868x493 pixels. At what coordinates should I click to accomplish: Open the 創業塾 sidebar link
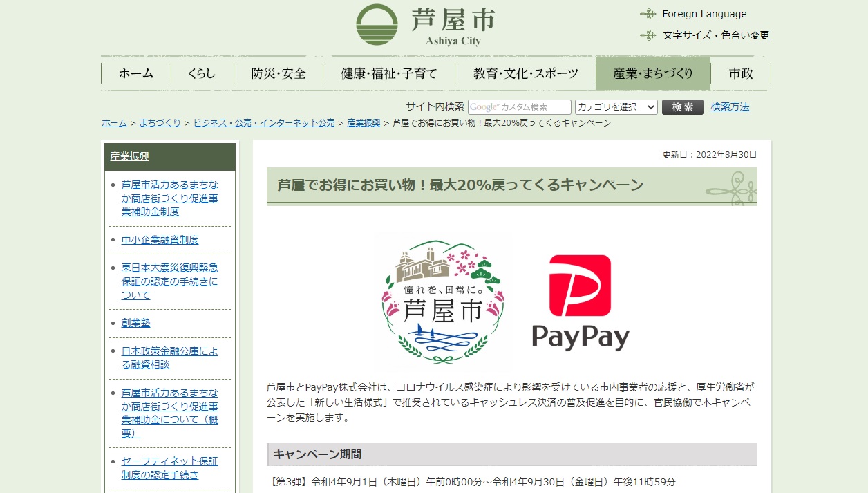click(135, 323)
